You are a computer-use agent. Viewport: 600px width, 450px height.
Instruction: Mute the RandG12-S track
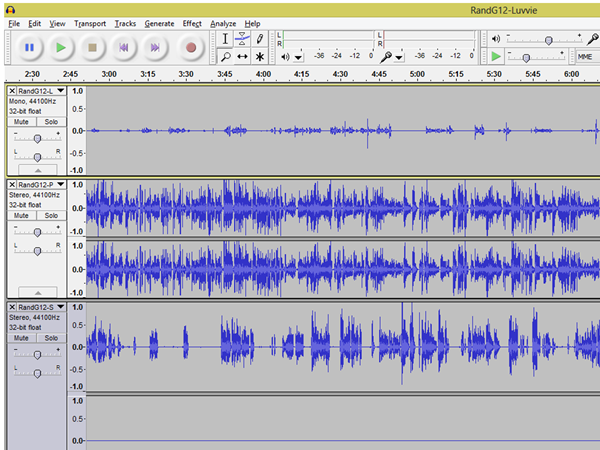pos(21,338)
